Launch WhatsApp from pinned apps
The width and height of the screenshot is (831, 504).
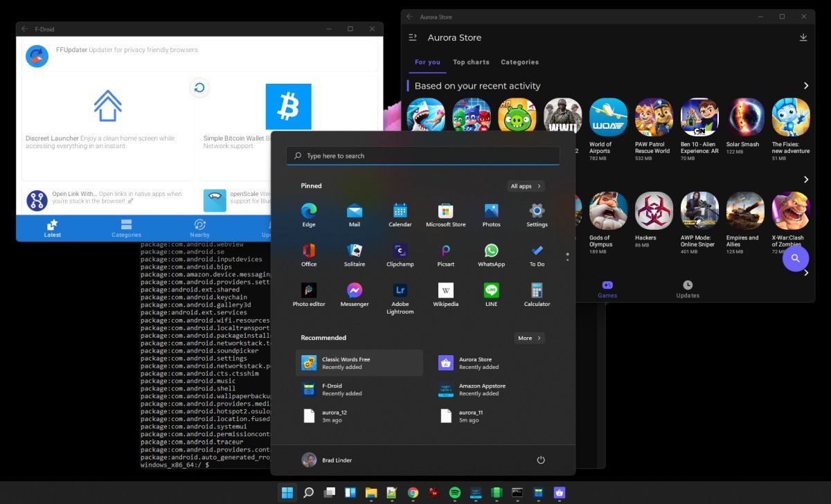click(x=492, y=255)
